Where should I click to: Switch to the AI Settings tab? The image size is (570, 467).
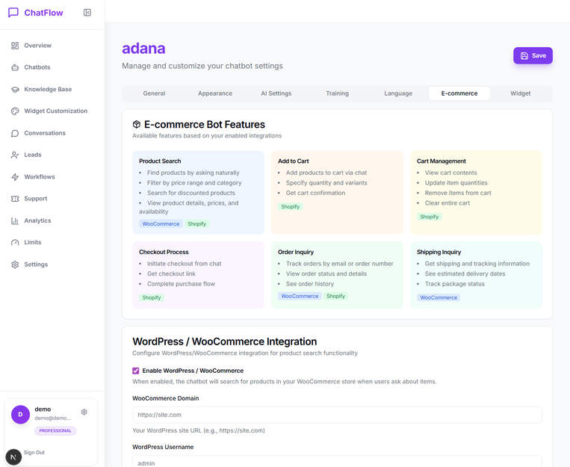tap(276, 93)
